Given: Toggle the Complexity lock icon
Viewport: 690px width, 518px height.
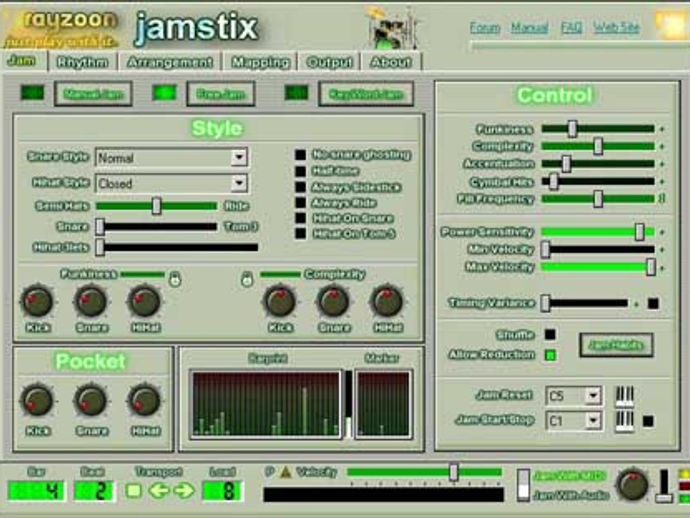Looking at the screenshot, I should coord(247,279).
